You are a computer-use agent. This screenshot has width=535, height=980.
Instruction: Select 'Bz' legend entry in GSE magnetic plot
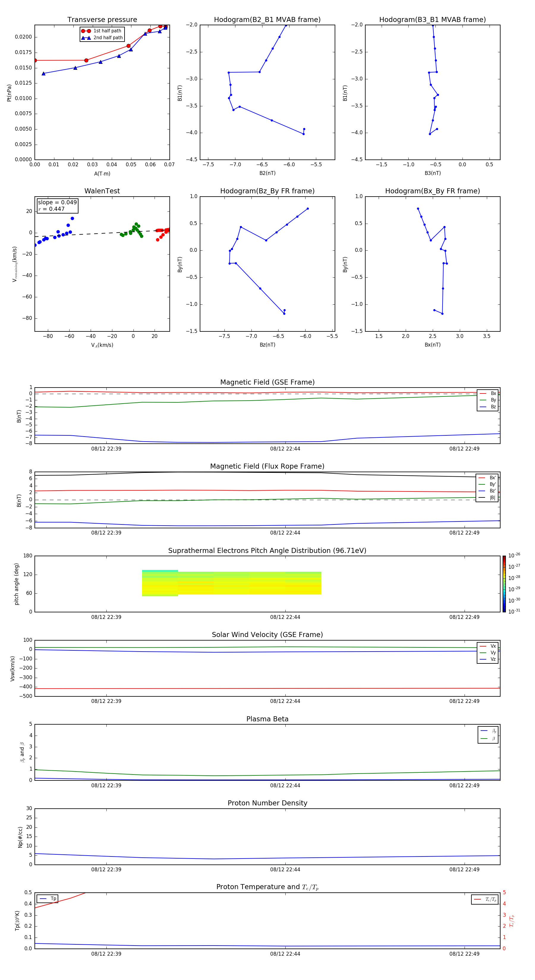(488, 407)
